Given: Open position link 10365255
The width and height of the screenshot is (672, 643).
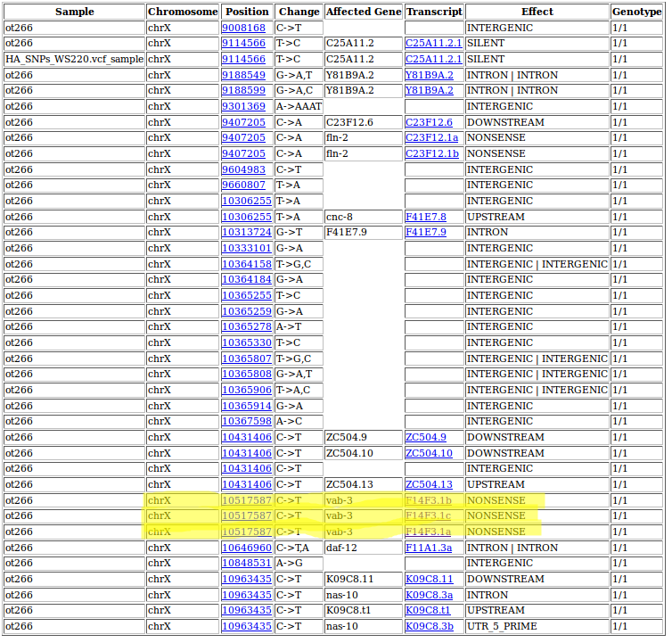Looking at the screenshot, I should point(247,295).
